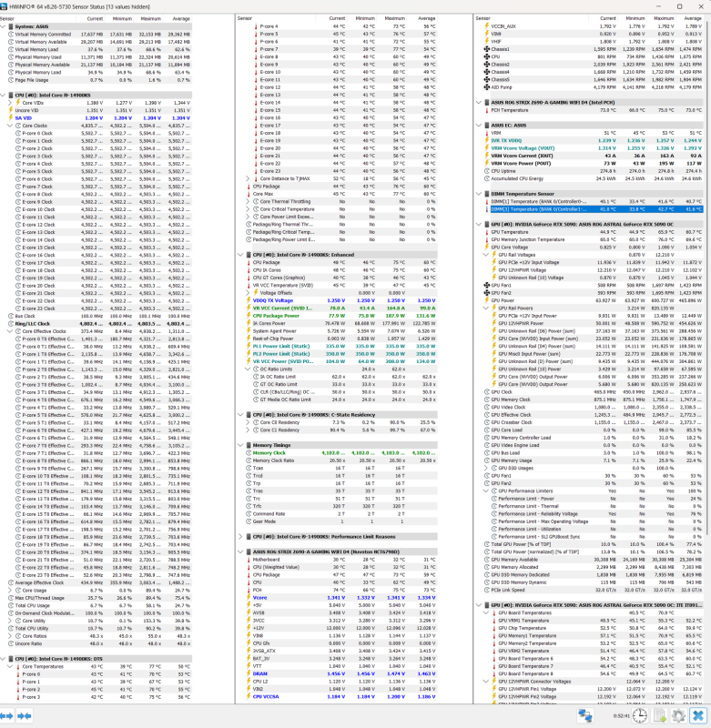Collapse the System: ASUS section
The height and width of the screenshot is (728, 711).
4,27
